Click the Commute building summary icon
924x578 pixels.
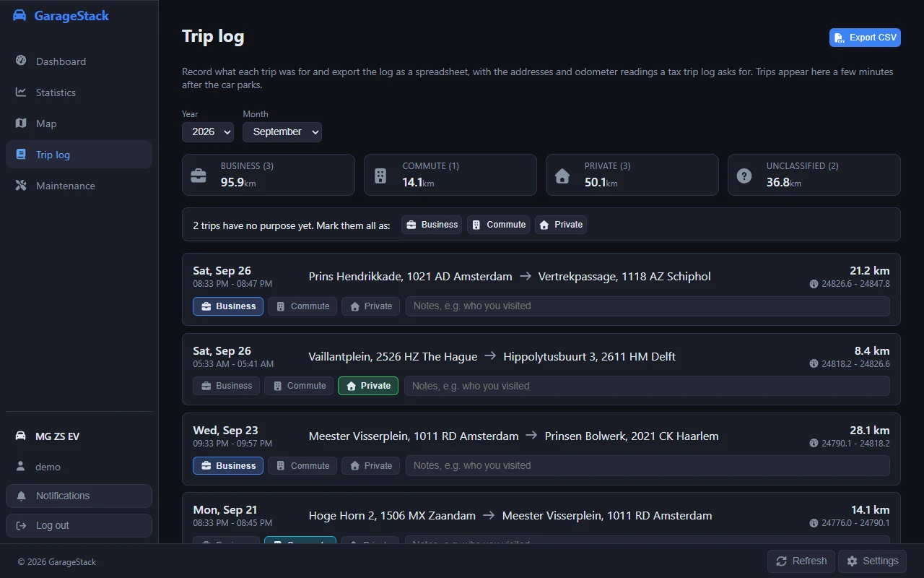(x=380, y=176)
